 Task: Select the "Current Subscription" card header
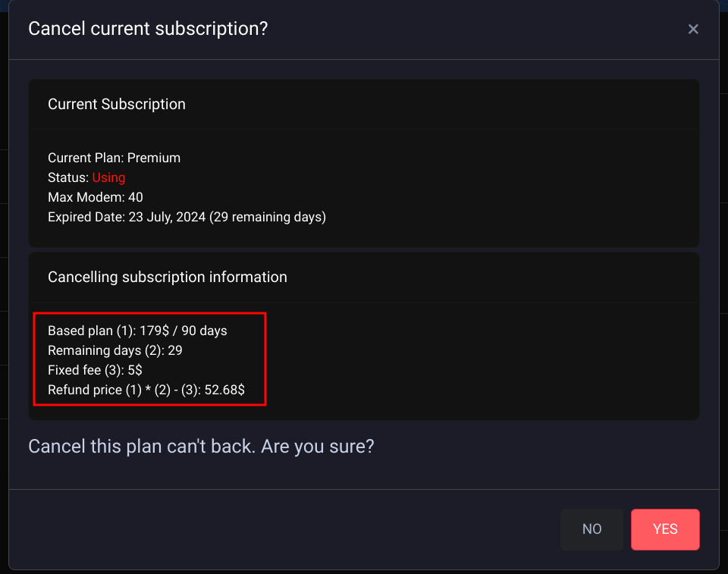[x=117, y=104]
